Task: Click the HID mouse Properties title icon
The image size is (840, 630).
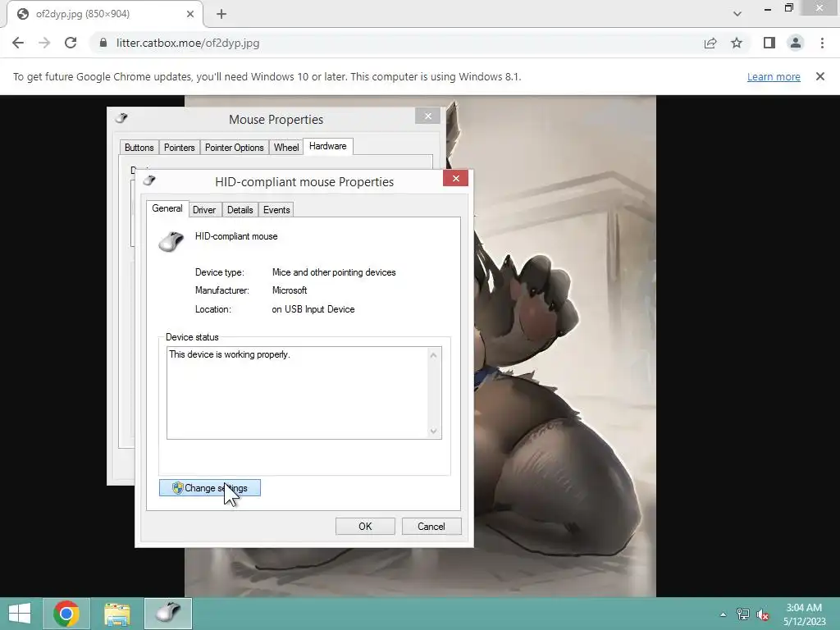Action: pyautogui.click(x=149, y=180)
